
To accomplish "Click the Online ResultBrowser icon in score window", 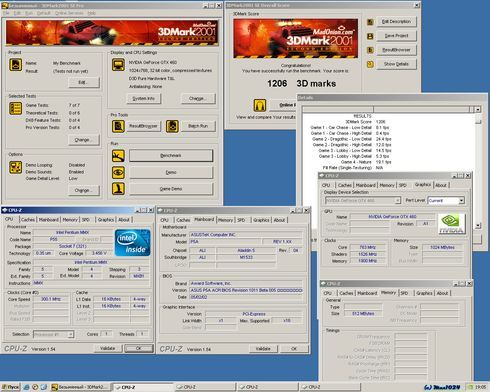I will click(260, 105).
